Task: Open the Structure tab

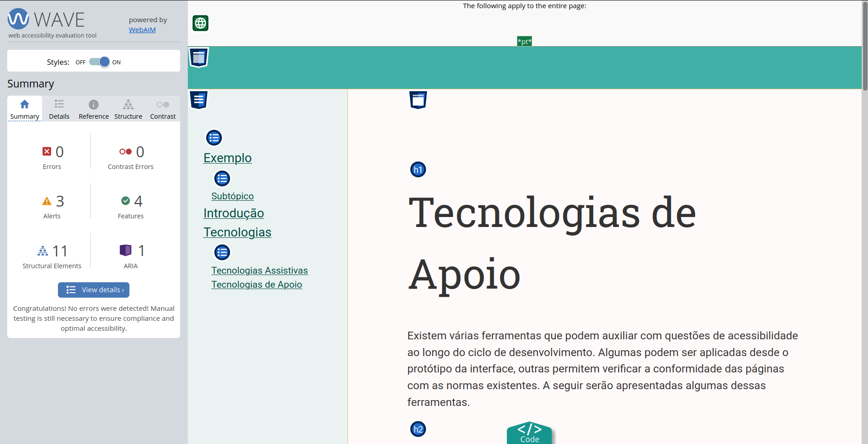Action: point(128,110)
